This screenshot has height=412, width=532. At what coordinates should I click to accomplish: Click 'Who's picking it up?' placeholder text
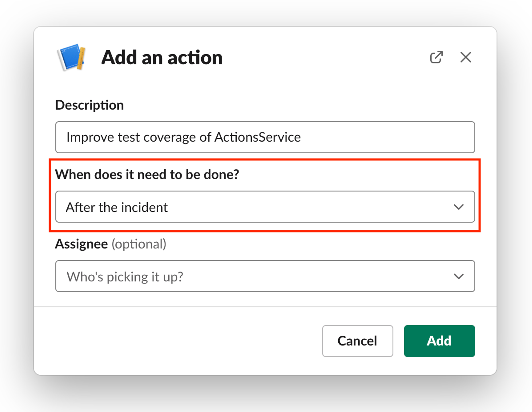click(125, 277)
